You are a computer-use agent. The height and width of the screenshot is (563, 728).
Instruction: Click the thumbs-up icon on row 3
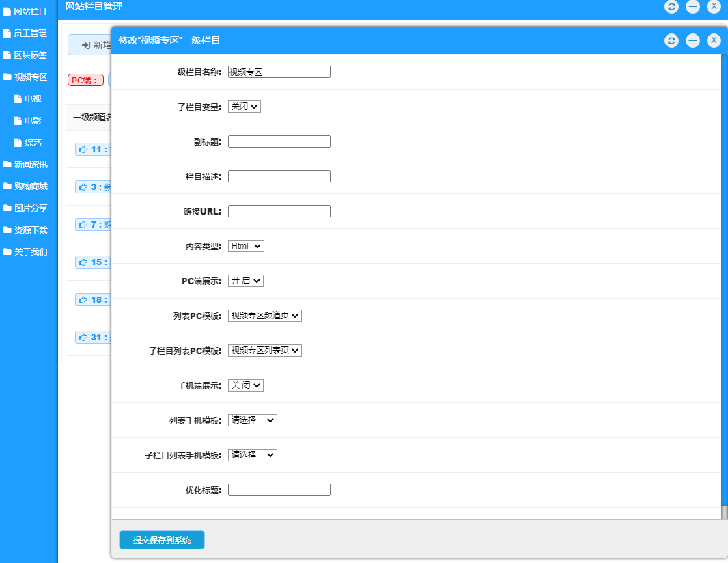tap(83, 187)
